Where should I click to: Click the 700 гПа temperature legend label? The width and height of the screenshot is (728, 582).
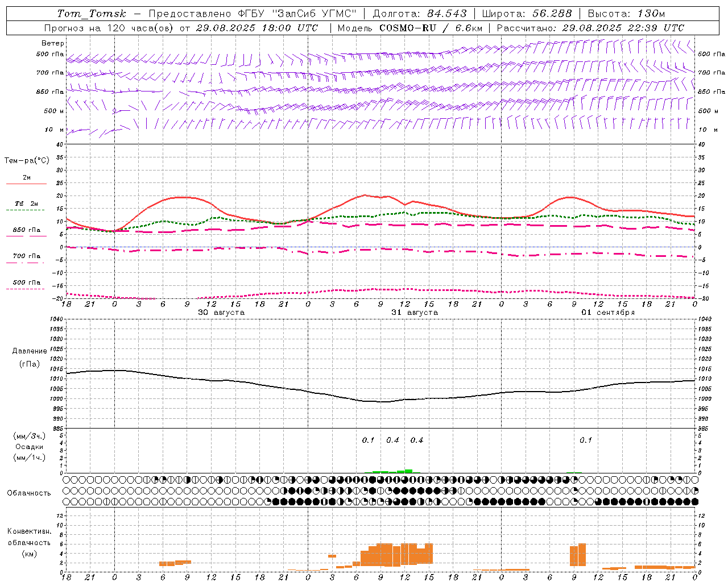click(27, 256)
